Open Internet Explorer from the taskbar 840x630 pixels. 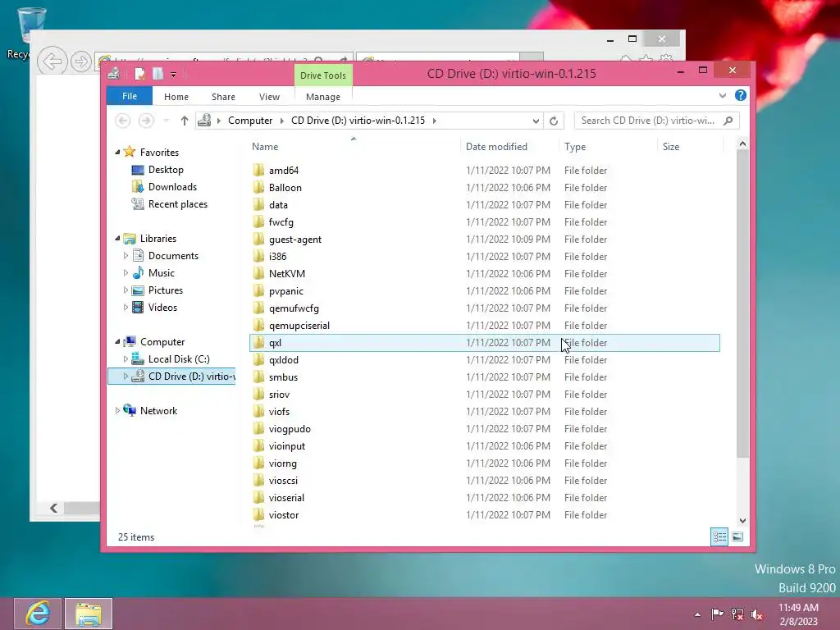(x=38, y=614)
